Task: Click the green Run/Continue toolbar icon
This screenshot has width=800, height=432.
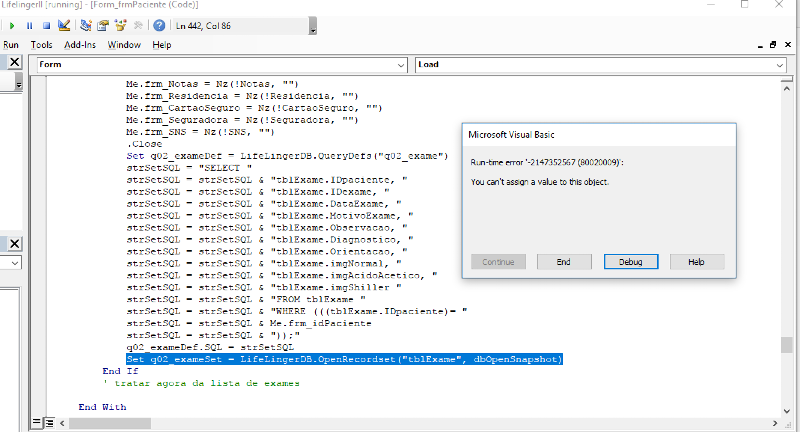Action: click(13, 25)
